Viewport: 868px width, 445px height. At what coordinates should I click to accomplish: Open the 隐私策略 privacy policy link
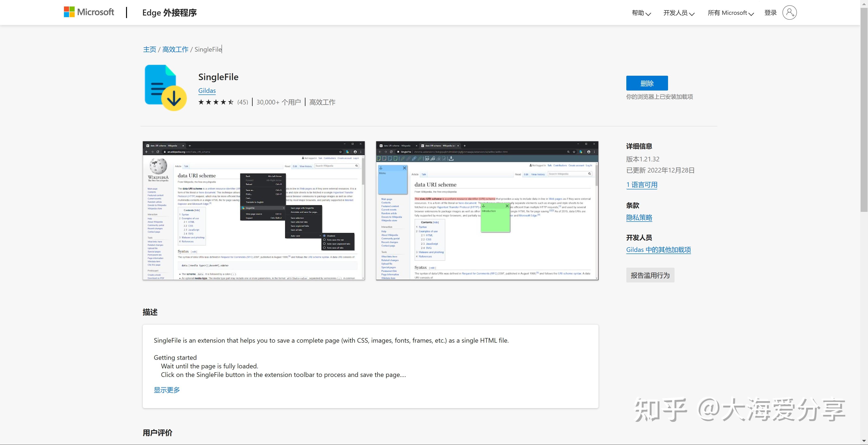[x=639, y=217]
